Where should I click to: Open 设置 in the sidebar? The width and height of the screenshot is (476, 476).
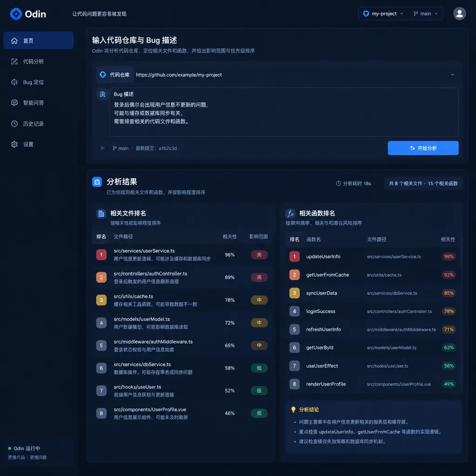39,144
